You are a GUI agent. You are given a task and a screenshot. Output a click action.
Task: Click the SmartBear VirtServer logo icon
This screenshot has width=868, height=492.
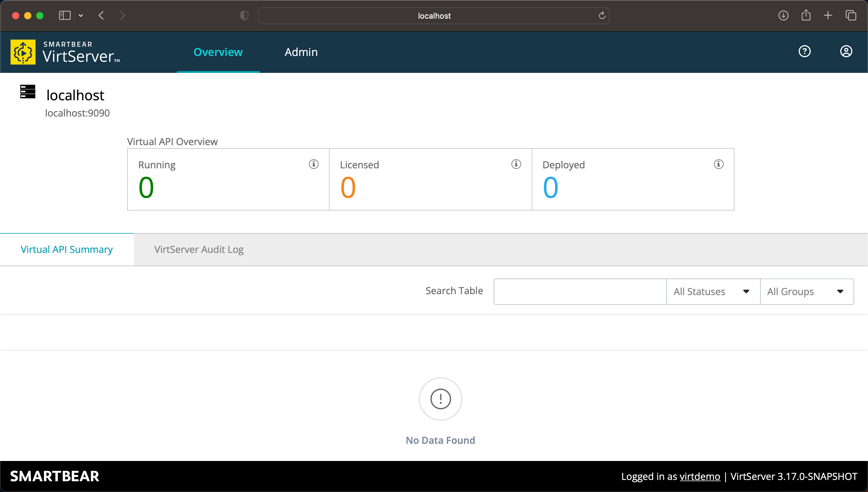pyautogui.click(x=22, y=52)
